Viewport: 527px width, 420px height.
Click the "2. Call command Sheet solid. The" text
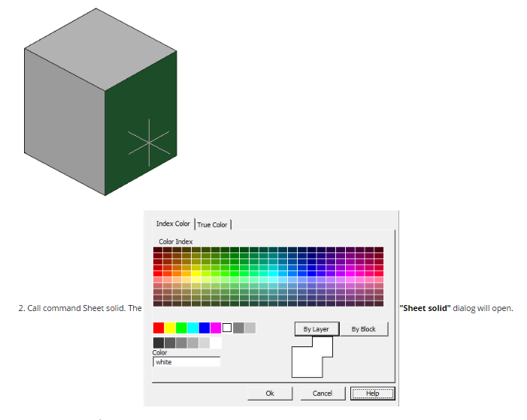(x=80, y=308)
